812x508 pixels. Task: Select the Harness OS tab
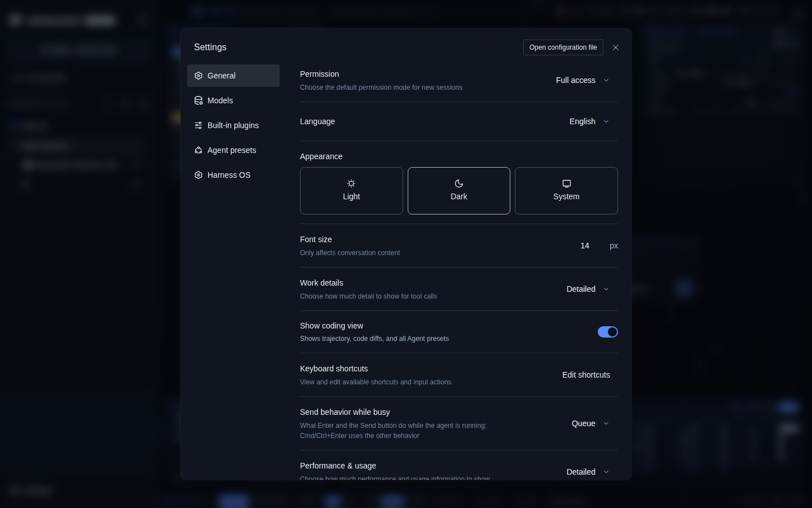click(x=233, y=175)
